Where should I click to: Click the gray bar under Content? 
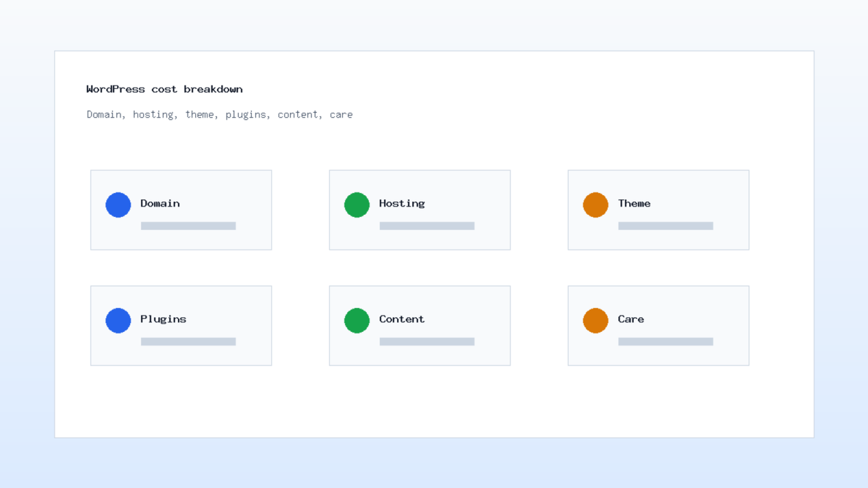[427, 342]
